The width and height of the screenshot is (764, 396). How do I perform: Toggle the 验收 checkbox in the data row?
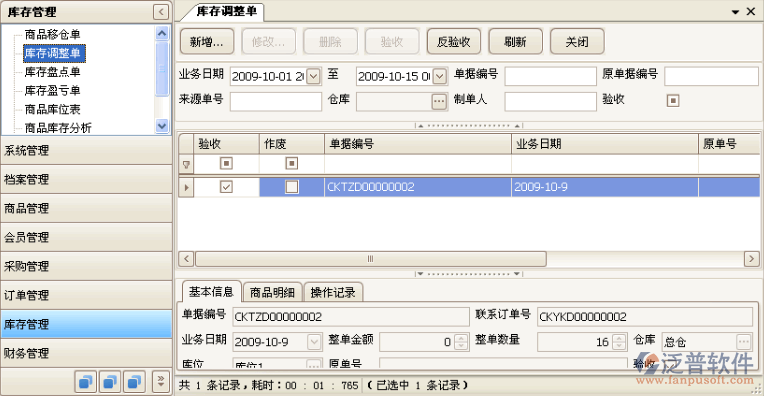coord(226,187)
